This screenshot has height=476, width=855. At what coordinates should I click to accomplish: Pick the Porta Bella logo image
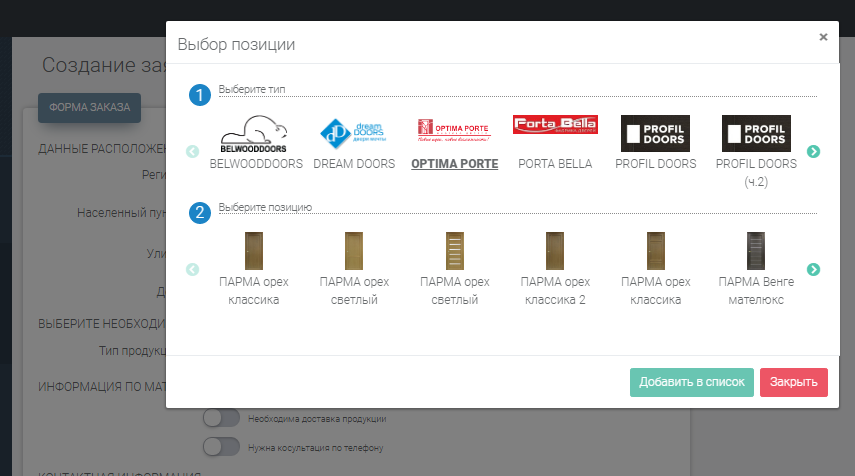click(x=555, y=125)
